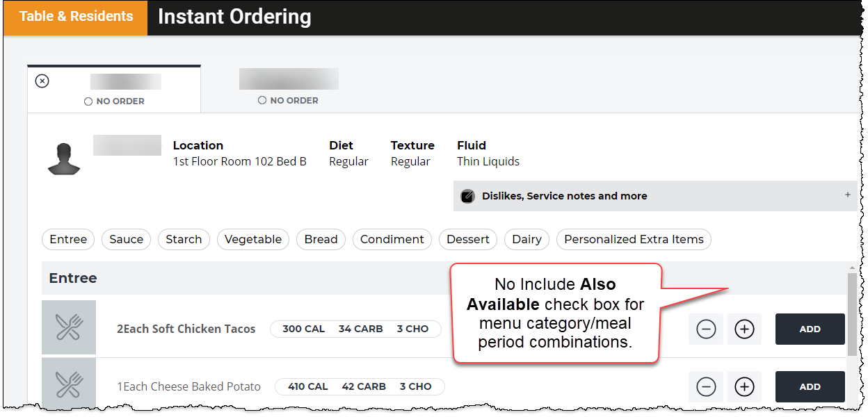This screenshot has width=868, height=417.
Task: Select Personalized Extra Items category
Action: pos(634,239)
